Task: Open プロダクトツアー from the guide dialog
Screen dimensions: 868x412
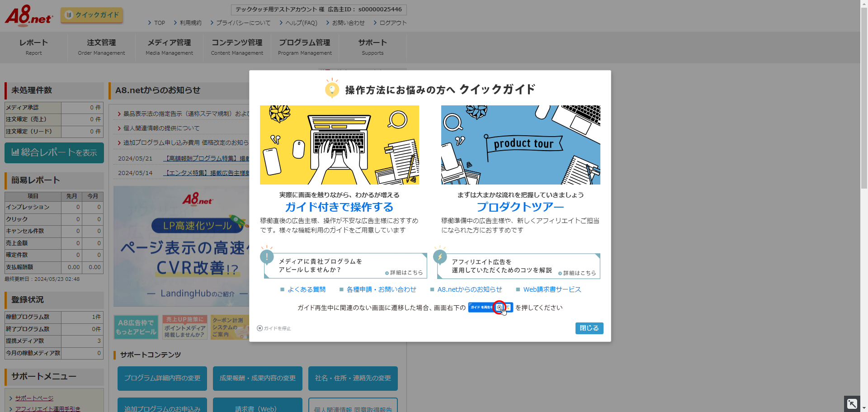Action: tap(520, 207)
